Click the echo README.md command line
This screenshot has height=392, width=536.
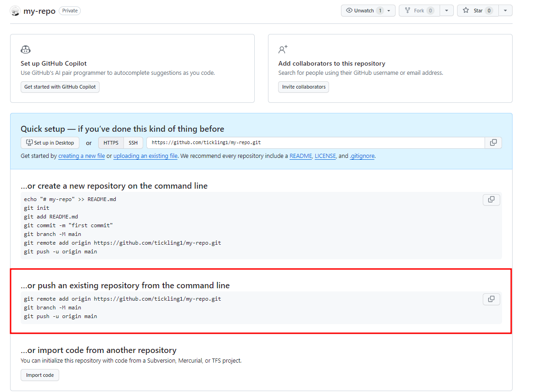[x=70, y=199]
